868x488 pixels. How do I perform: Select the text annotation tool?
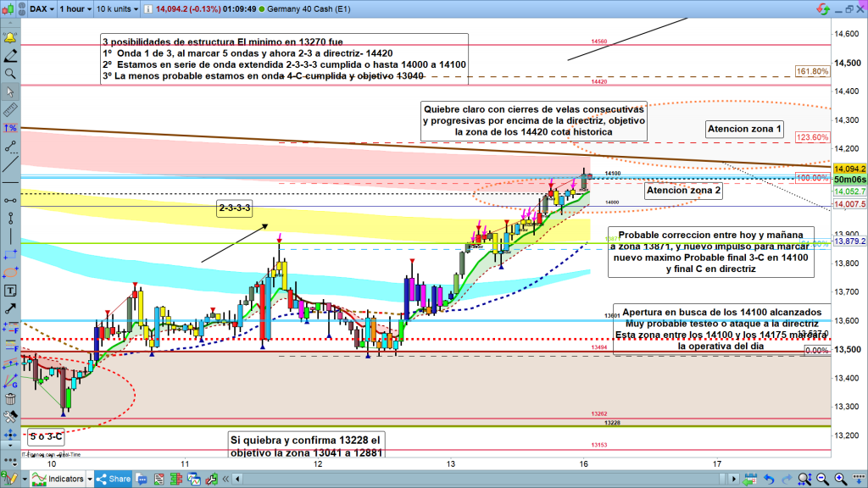click(x=10, y=291)
